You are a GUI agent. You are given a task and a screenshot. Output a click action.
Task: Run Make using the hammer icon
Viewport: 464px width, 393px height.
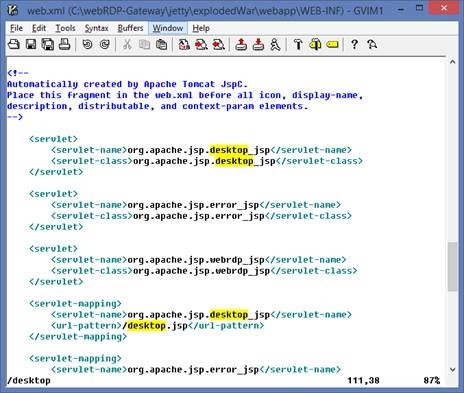coord(298,44)
